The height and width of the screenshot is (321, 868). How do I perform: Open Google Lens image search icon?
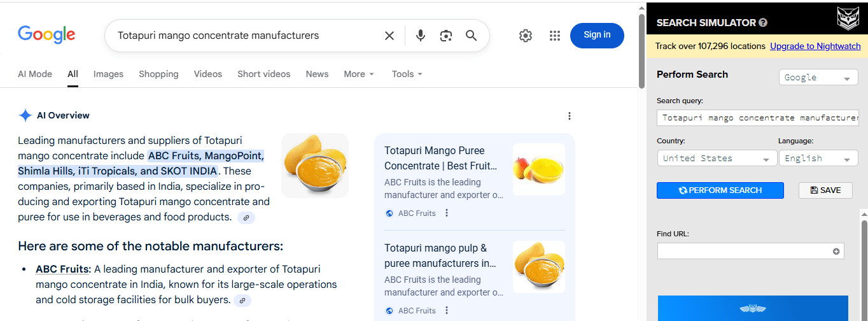445,36
